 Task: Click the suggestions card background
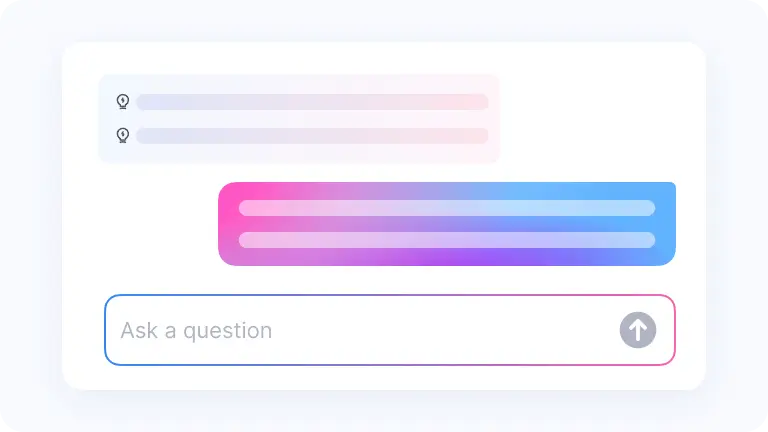pyautogui.click(x=299, y=118)
